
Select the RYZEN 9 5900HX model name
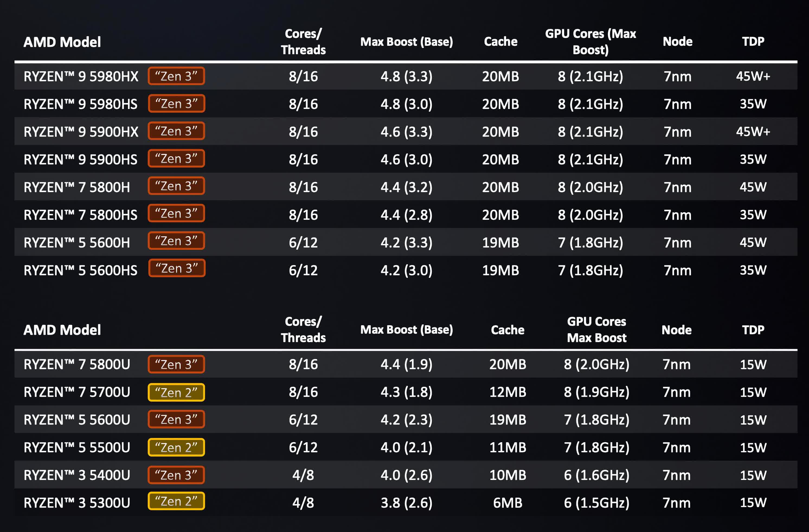click(x=81, y=132)
